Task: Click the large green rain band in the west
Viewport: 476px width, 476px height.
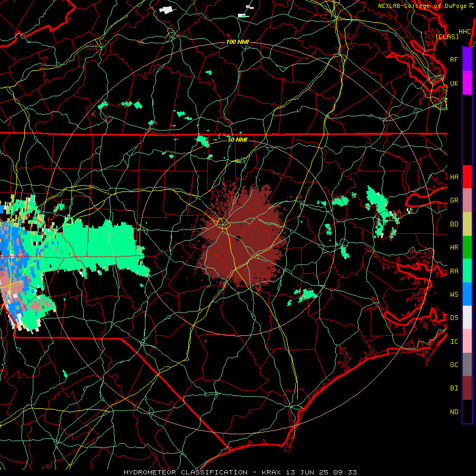Action: [94, 248]
